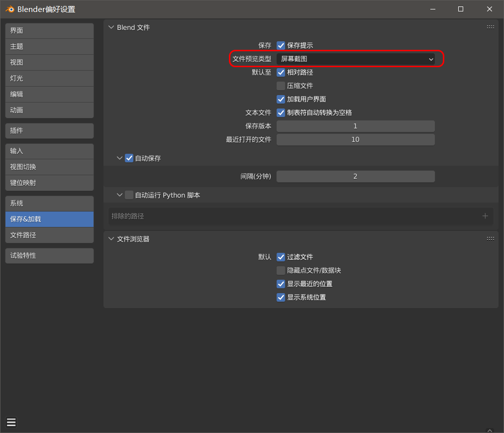Open the hamburger menu at bottom left
The width and height of the screenshot is (504, 433).
[x=11, y=423]
